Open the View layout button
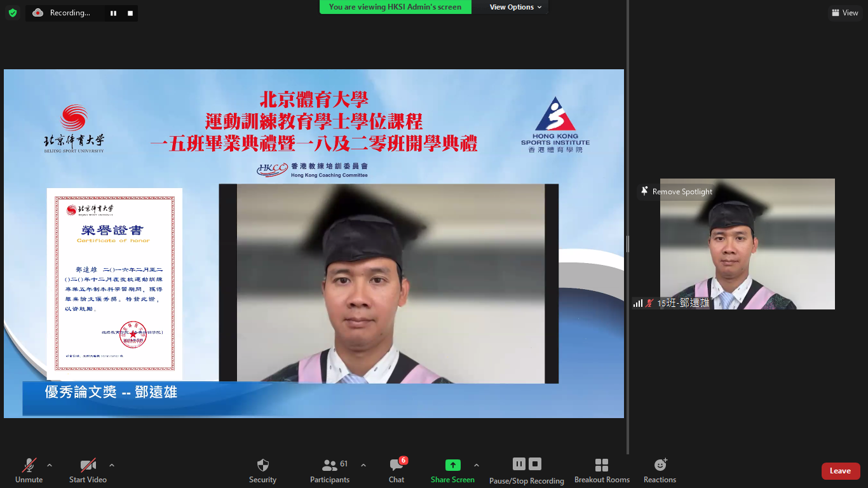 coord(844,13)
